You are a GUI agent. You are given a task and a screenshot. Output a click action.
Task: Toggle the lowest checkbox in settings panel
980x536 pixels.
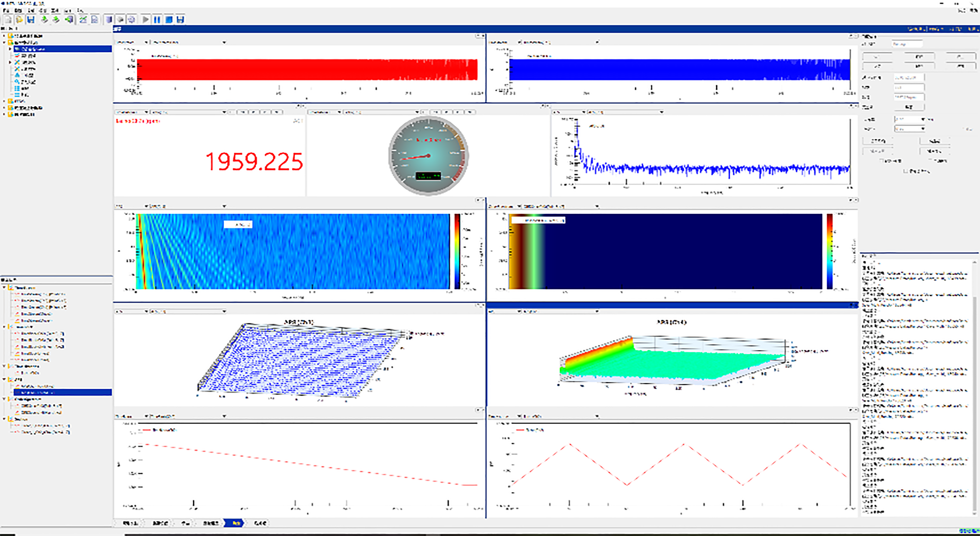[906, 171]
